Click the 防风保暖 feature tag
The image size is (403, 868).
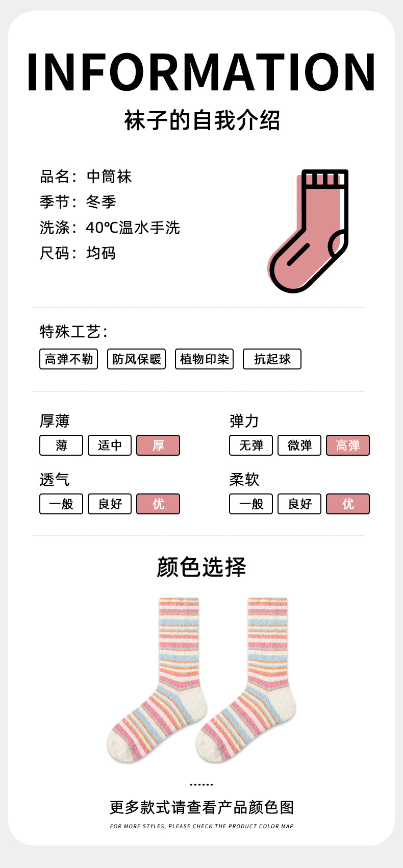pos(136,359)
